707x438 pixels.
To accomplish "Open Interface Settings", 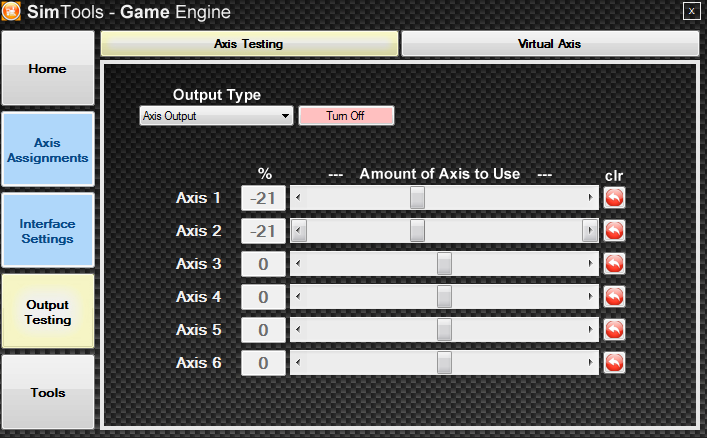I will click(48, 231).
